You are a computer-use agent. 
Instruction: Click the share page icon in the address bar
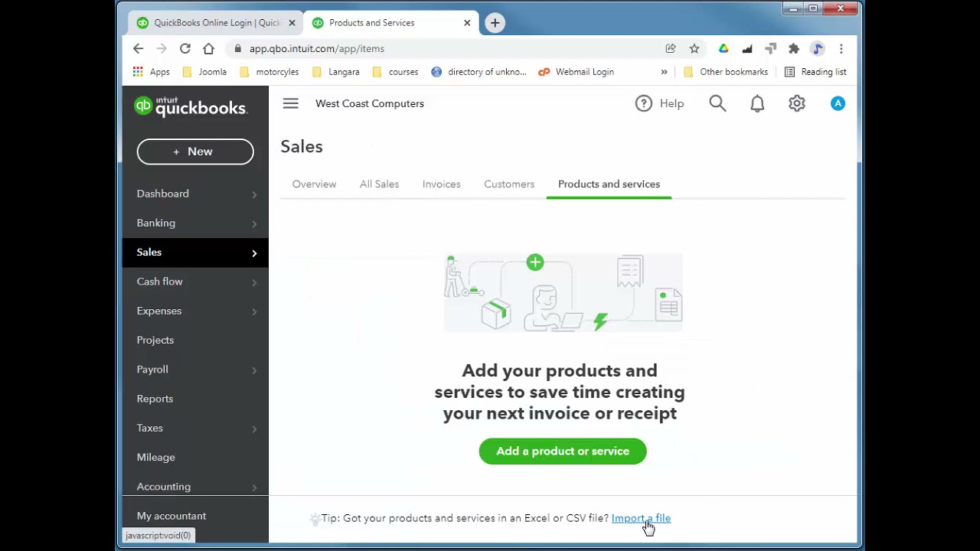(671, 48)
